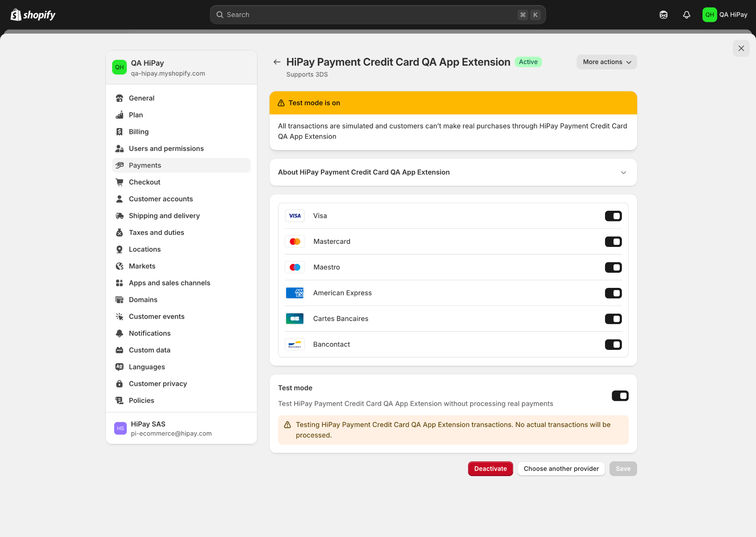Click the Apps and sales channels icon
The image size is (756, 537).
click(x=119, y=283)
